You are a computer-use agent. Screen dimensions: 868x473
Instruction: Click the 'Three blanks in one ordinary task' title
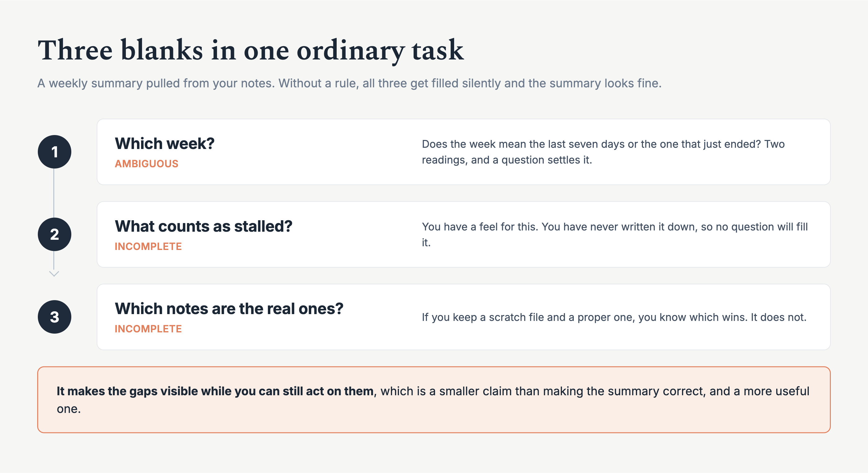[251, 50]
